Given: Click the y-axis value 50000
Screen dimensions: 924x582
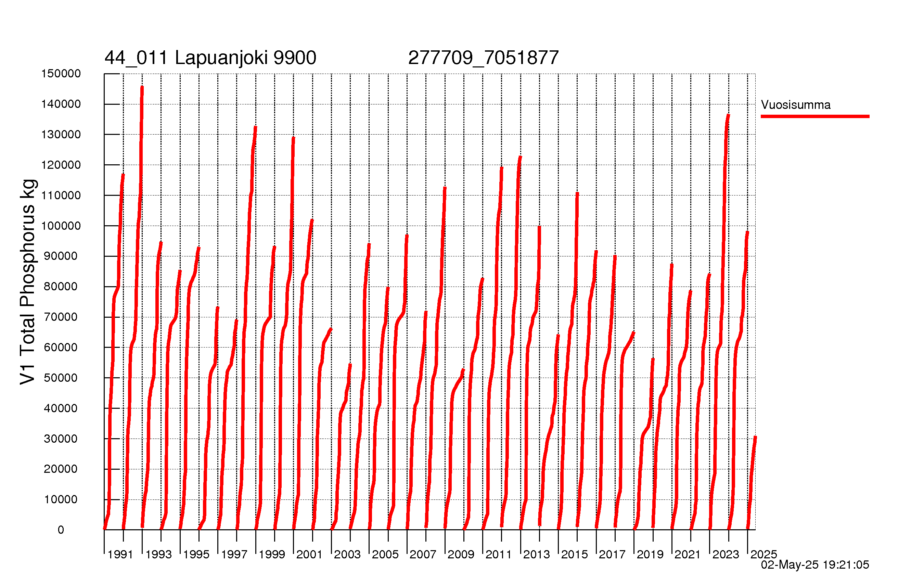Looking at the screenshot, I should tap(61, 378).
